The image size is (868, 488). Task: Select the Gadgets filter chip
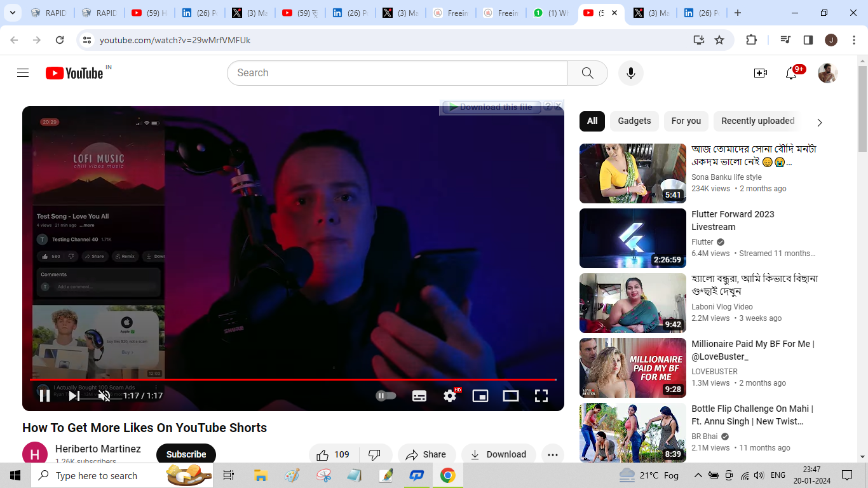tap(634, 121)
